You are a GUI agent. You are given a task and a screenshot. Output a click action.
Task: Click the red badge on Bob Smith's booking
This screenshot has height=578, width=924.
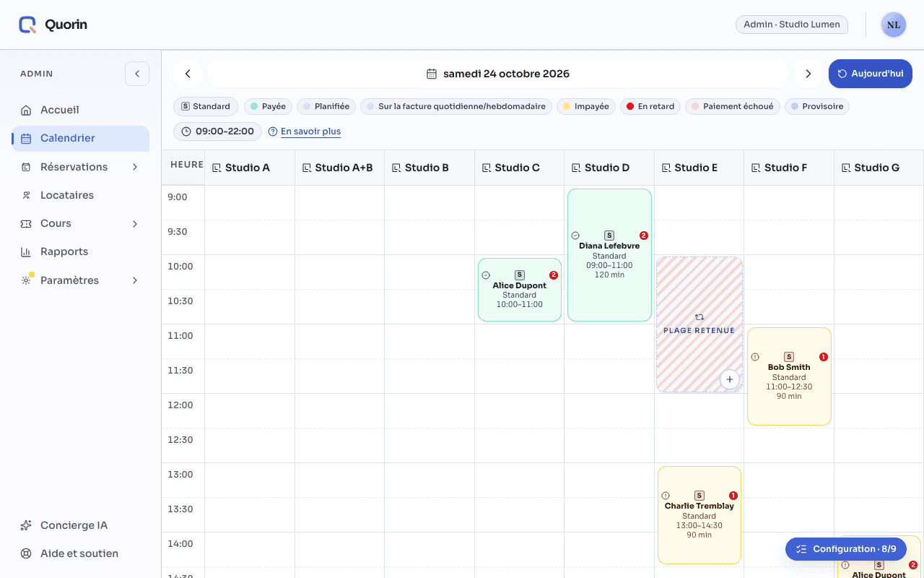point(824,357)
